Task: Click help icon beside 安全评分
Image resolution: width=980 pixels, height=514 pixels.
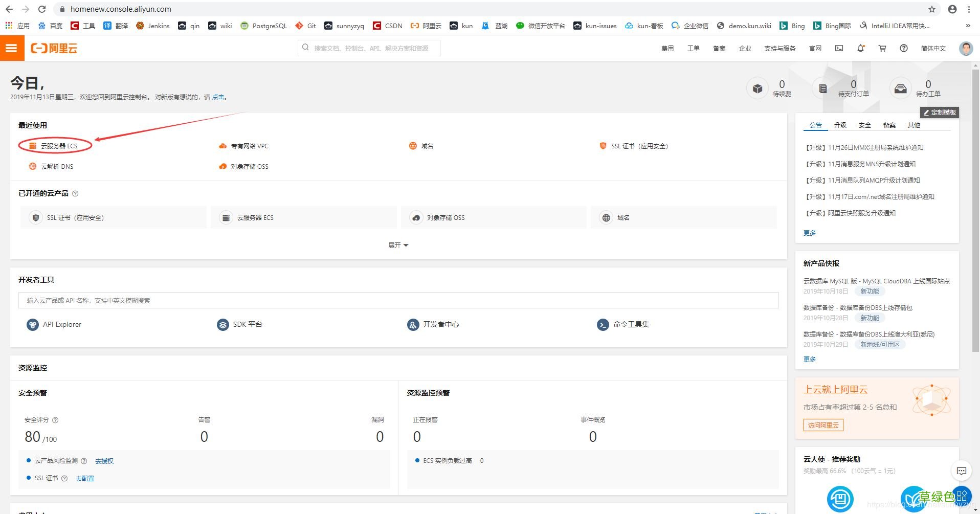Action: click(55, 420)
